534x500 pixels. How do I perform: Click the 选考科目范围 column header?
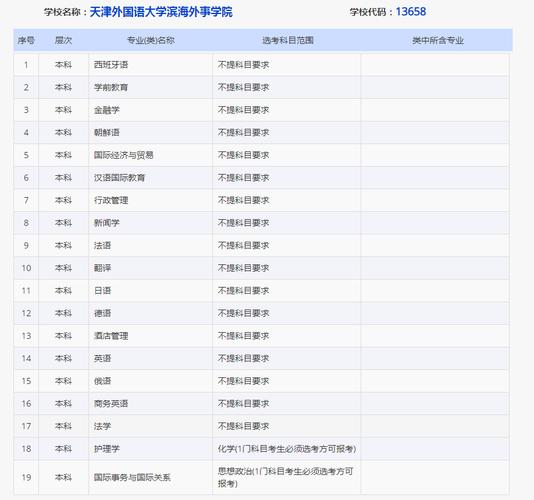[x=288, y=40]
